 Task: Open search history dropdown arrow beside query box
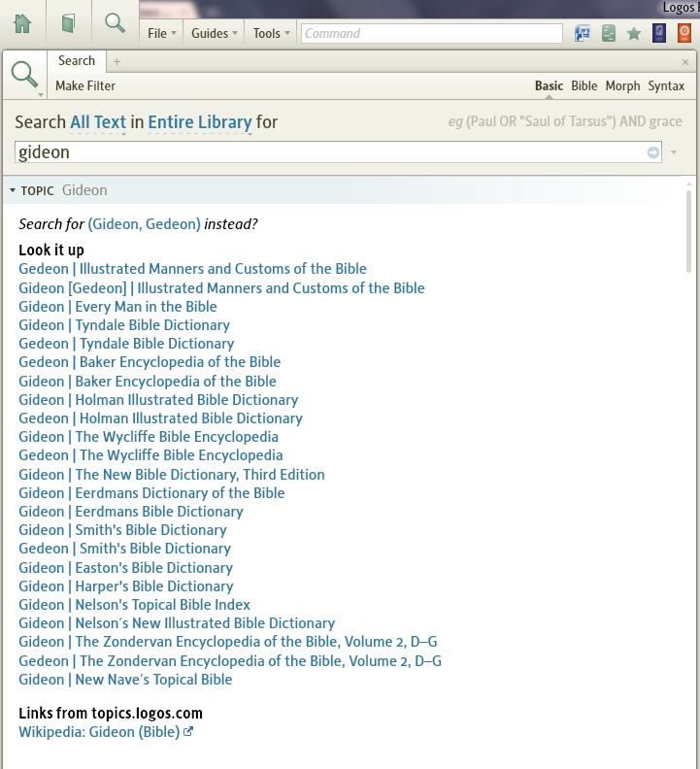(674, 152)
